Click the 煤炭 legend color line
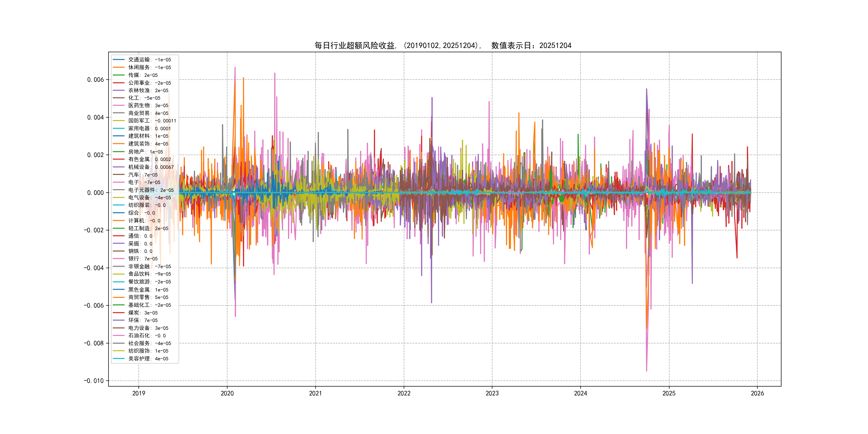 coord(119,313)
